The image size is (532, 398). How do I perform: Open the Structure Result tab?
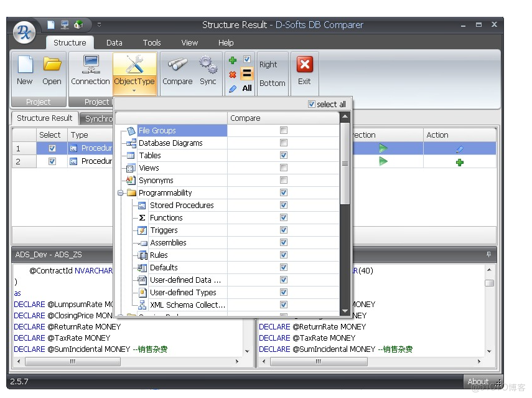pyautogui.click(x=44, y=118)
